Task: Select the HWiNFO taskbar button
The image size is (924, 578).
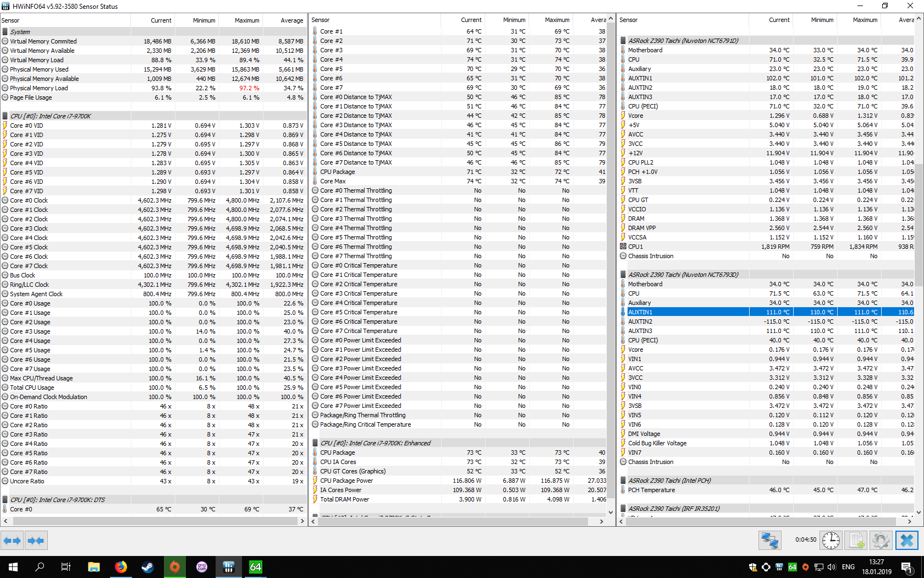Action: (x=229, y=567)
